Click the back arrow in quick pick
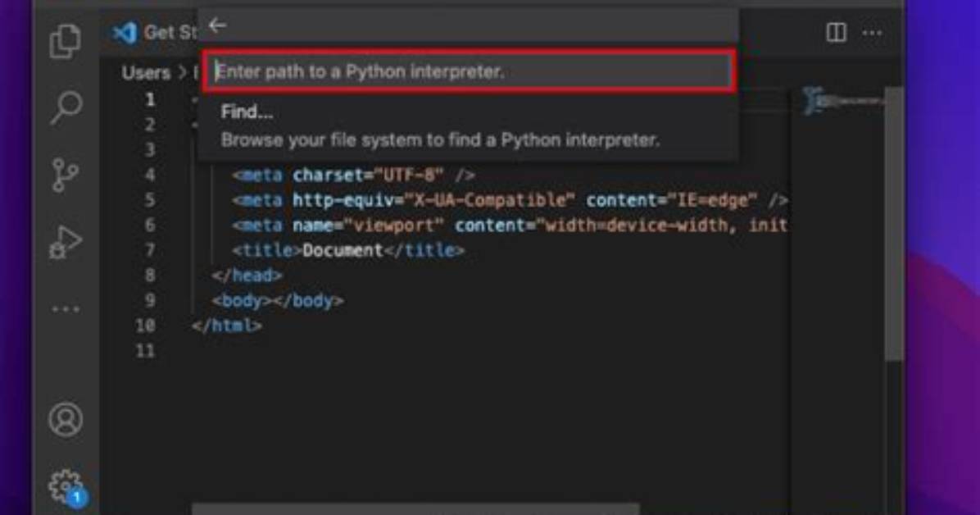The image size is (980, 515). tap(217, 25)
